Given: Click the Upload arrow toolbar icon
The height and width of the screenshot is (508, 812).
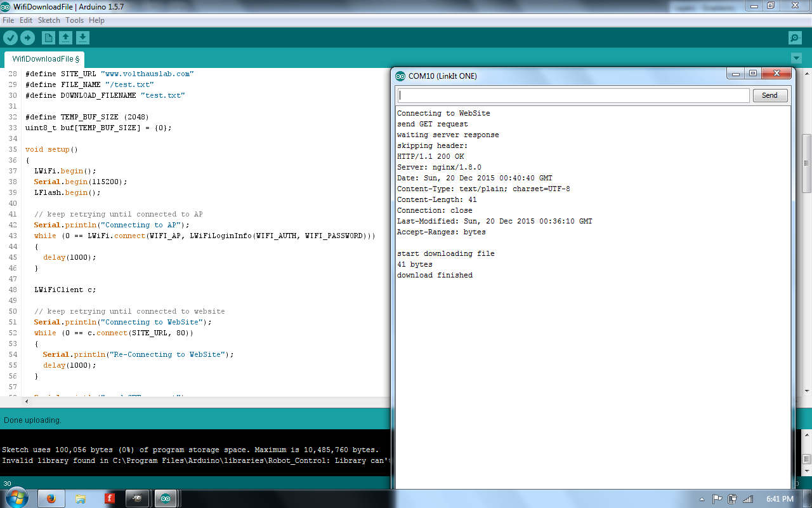Looking at the screenshot, I should click(x=27, y=38).
